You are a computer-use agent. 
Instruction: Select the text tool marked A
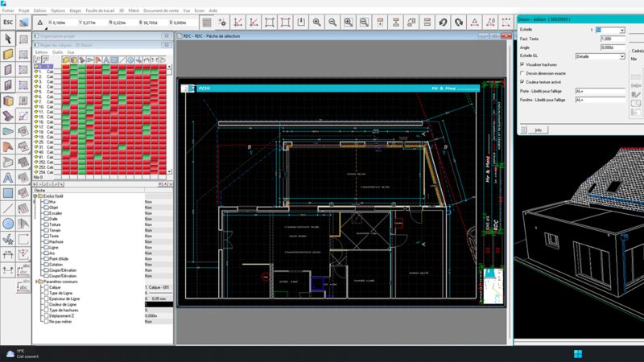[8, 178]
